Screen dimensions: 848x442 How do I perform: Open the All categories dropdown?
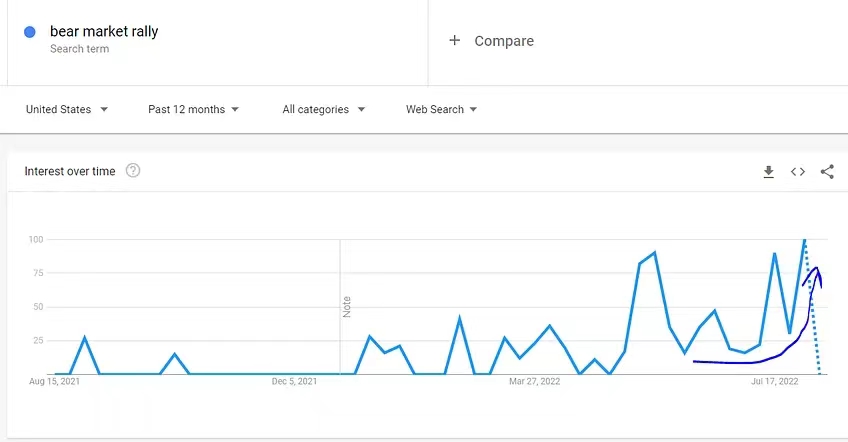point(323,109)
